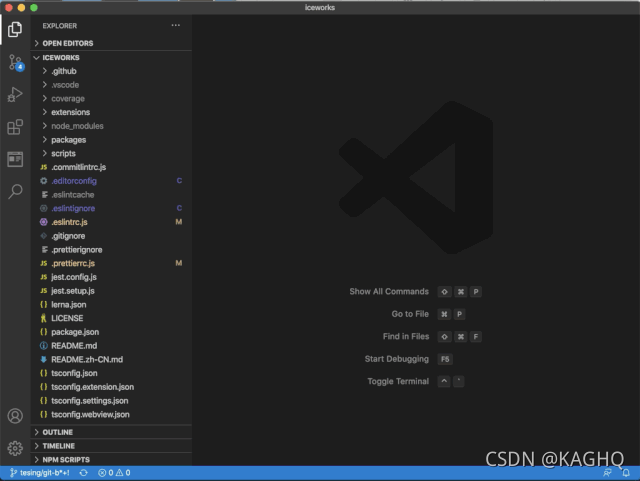This screenshot has width=640, height=481.
Task: Open modified .prettierrc.js file
Action: pyautogui.click(x=111, y=263)
